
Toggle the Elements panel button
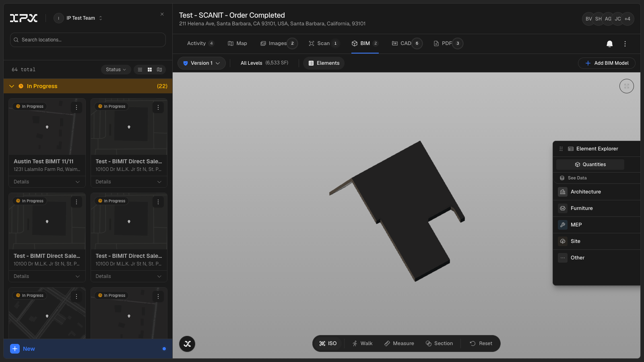click(324, 63)
